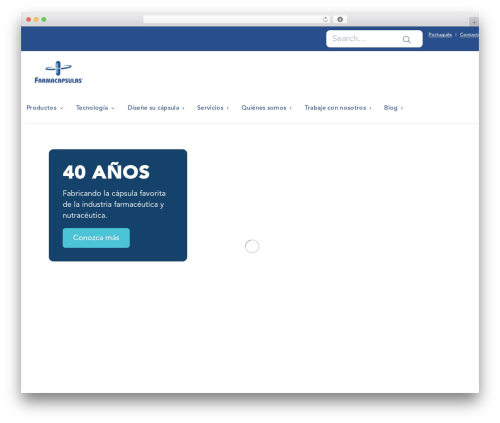Open a new tab with plus button
Screen dimensions: 500x423
pos(474,22)
